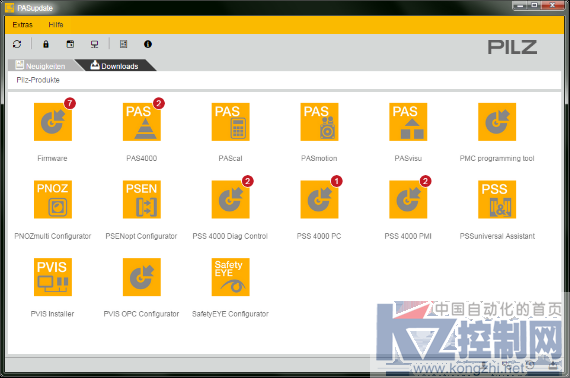Image resolution: width=570 pixels, height=378 pixels.
Task: Open the SafetyEYE Configurator tile
Action: [x=230, y=277]
